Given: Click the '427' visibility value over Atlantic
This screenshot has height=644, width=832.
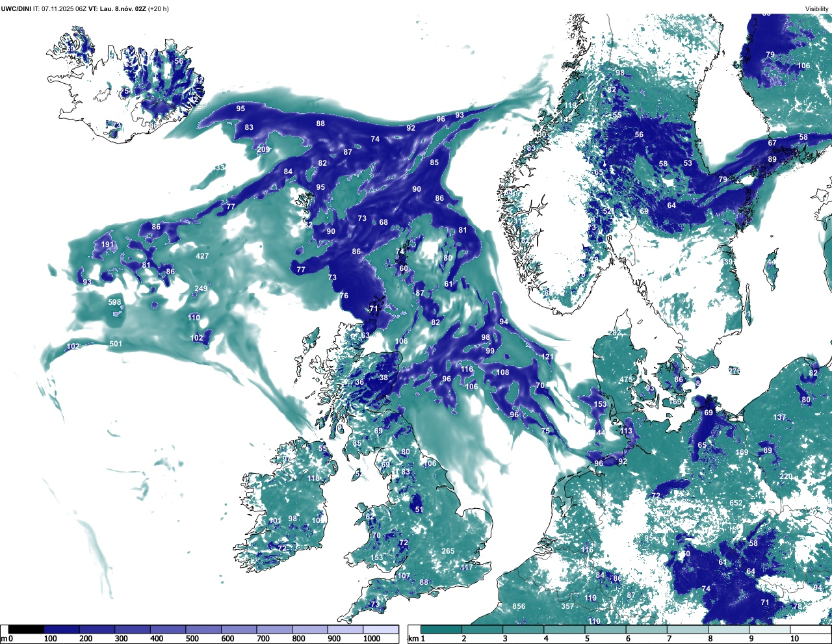Looking at the screenshot, I should coord(202,256).
